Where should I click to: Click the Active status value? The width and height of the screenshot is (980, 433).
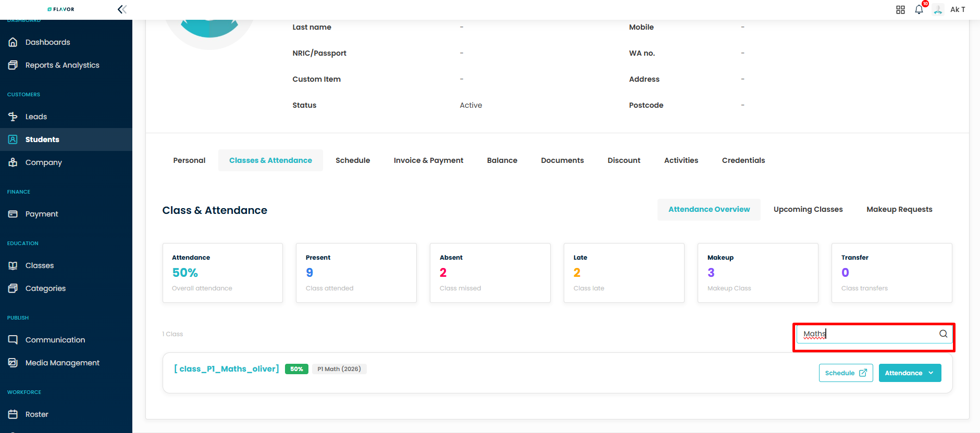pyautogui.click(x=471, y=105)
